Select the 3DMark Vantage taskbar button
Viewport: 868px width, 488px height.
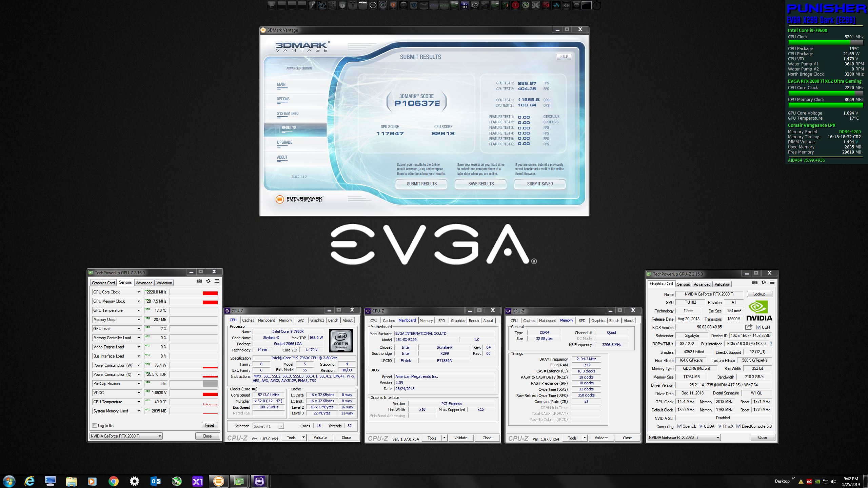coord(219,481)
